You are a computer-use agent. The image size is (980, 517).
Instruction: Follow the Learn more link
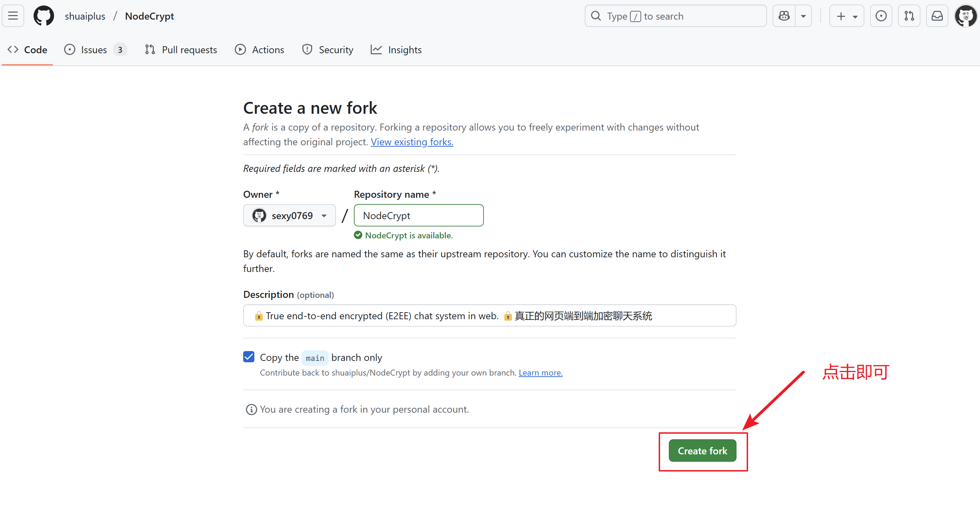540,372
